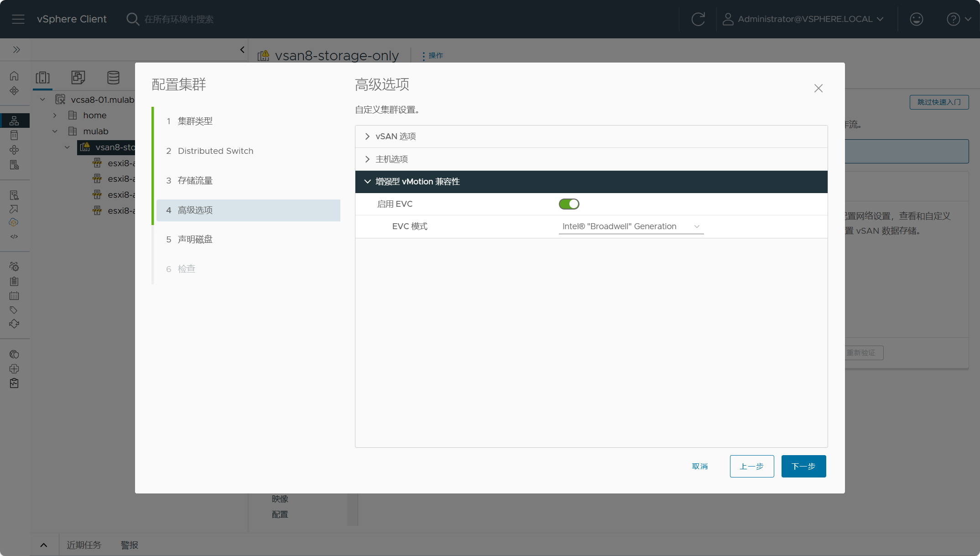Collapse the mulab datacenter node
The height and width of the screenshot is (556, 980).
[x=55, y=131]
